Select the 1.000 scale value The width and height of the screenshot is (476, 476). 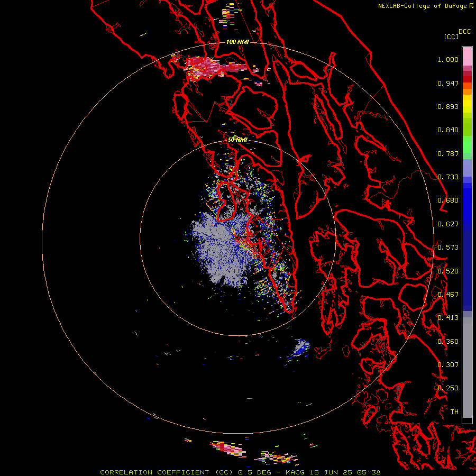click(x=448, y=59)
